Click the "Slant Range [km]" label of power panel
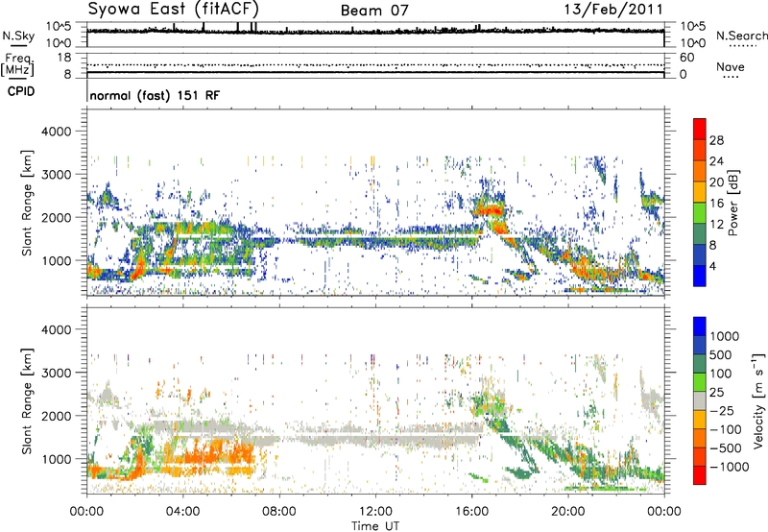The image size is (768, 532). point(27,203)
